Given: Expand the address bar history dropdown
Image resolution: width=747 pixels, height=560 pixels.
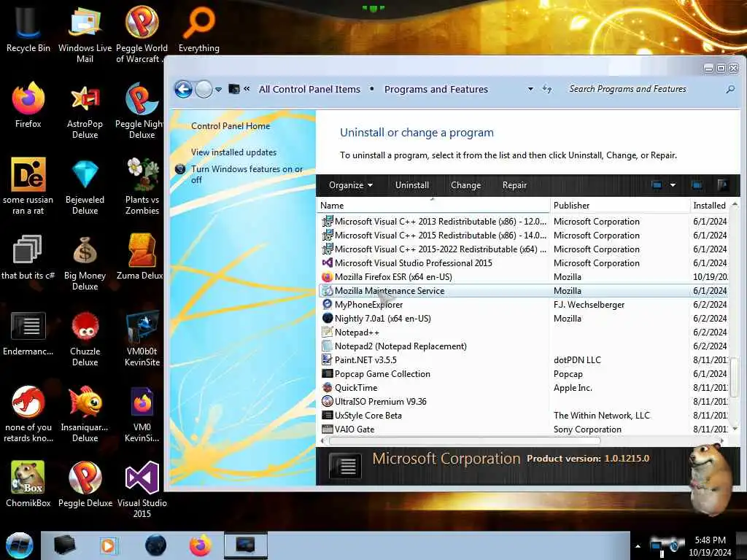Looking at the screenshot, I should tap(530, 89).
